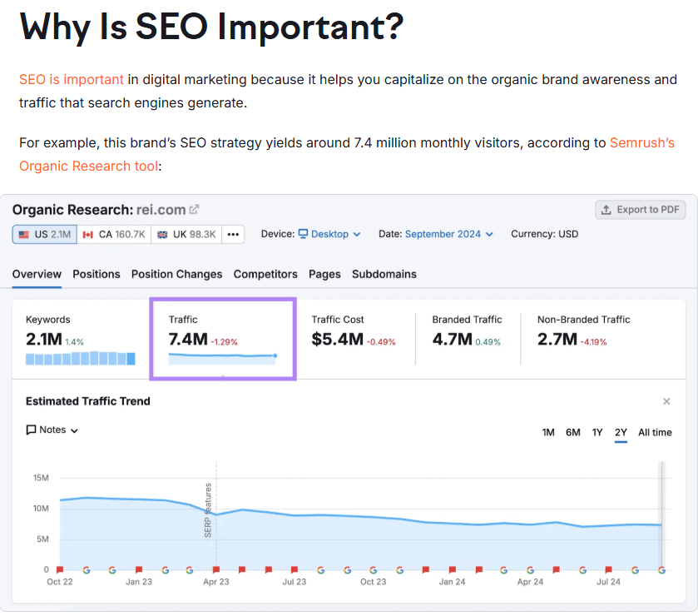
Task: Click the Google update icon at Oct 23
Action: 373,569
